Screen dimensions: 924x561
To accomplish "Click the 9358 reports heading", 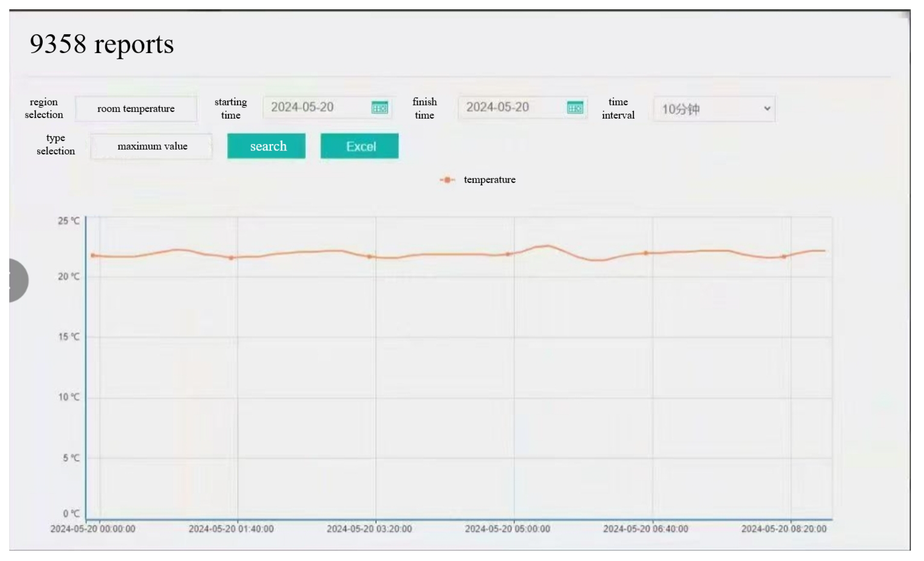I will (x=102, y=44).
